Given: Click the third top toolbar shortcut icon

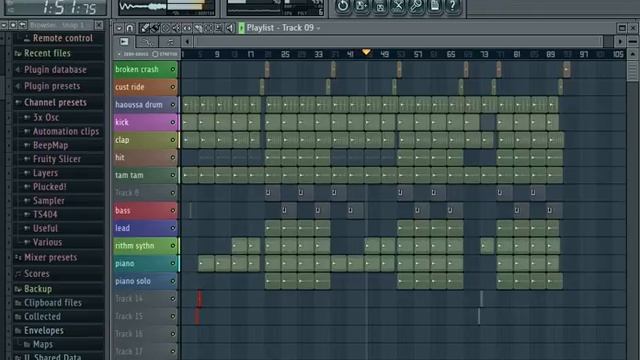Looking at the screenshot, I should point(380,6).
